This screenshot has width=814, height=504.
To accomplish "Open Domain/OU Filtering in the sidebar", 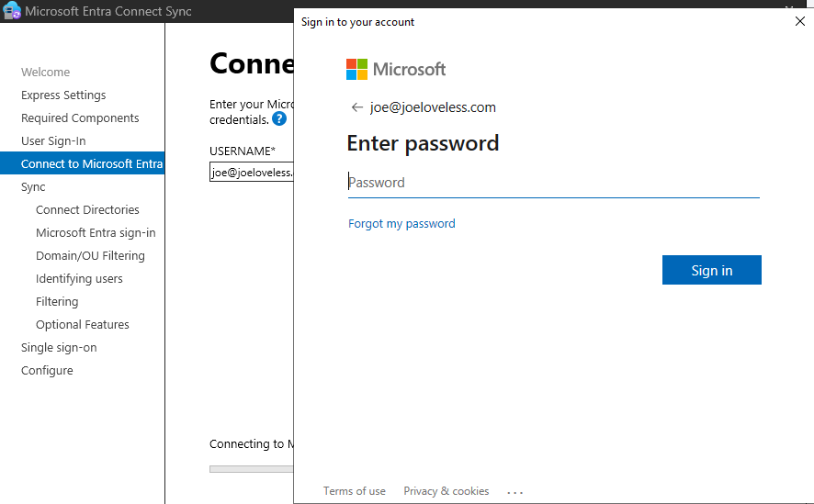I will pyautogui.click(x=90, y=256).
